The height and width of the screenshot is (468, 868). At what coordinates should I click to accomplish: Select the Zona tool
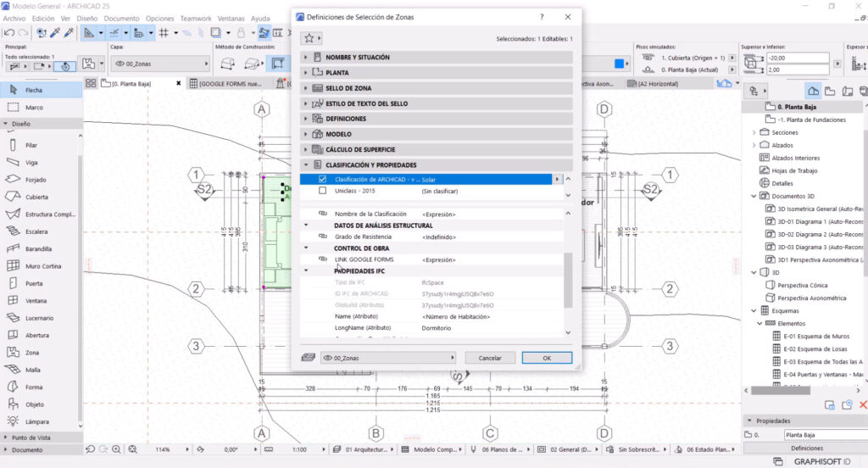coord(31,352)
